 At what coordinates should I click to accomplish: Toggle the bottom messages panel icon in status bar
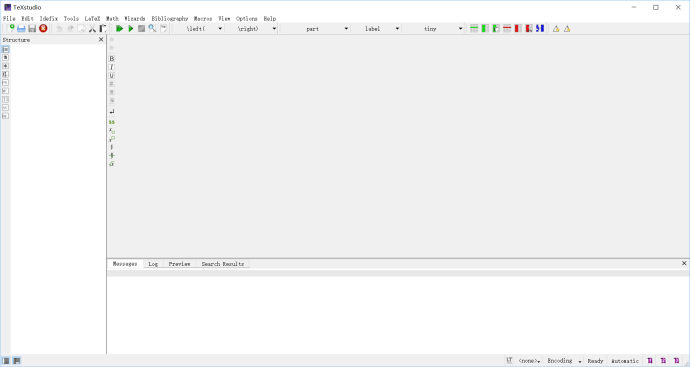(16, 361)
